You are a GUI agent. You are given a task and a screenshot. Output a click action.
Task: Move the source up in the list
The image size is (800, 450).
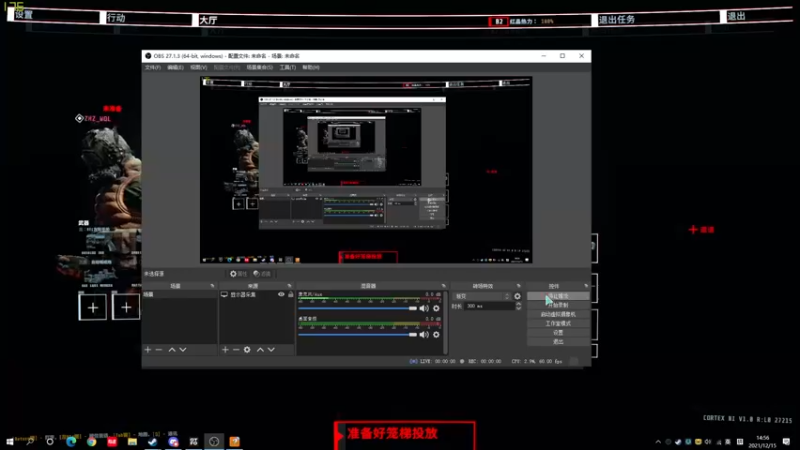point(260,349)
